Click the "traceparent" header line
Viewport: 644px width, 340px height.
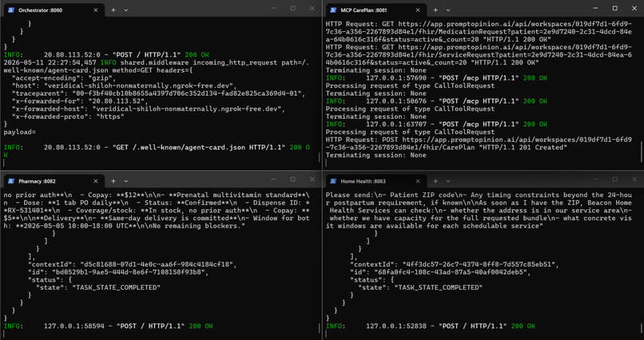click(158, 93)
